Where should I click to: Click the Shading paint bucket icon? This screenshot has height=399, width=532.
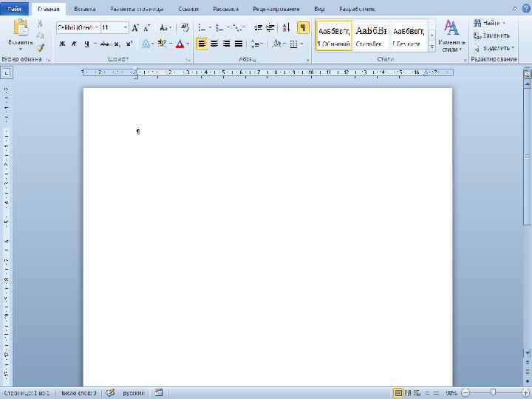click(277, 44)
